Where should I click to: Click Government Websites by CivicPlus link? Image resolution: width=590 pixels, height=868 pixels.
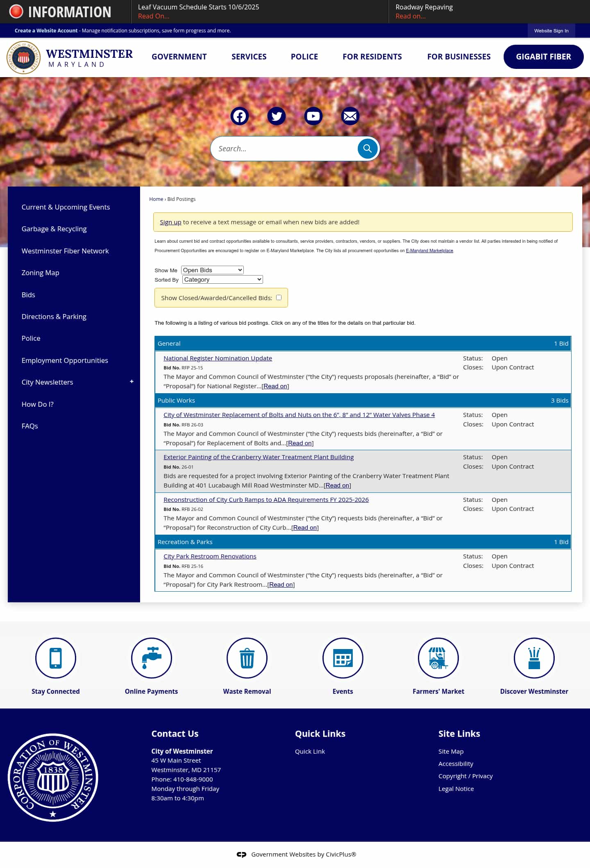(304, 854)
